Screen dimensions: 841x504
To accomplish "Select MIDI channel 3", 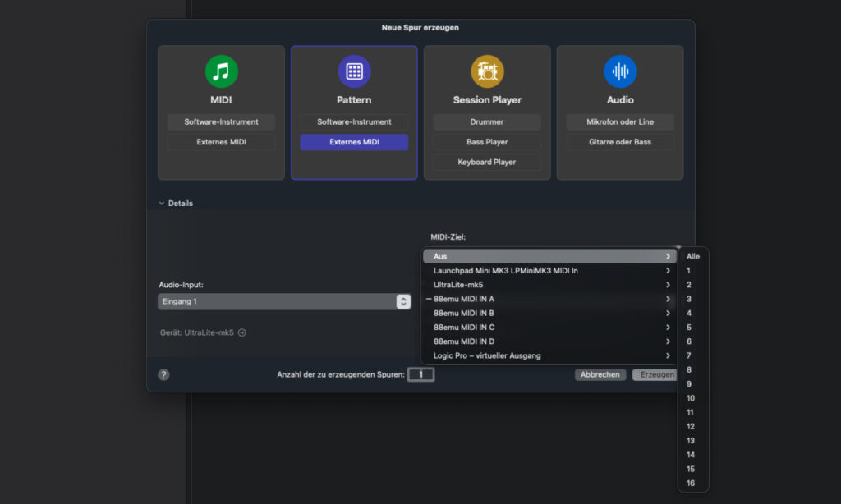I will [x=693, y=299].
